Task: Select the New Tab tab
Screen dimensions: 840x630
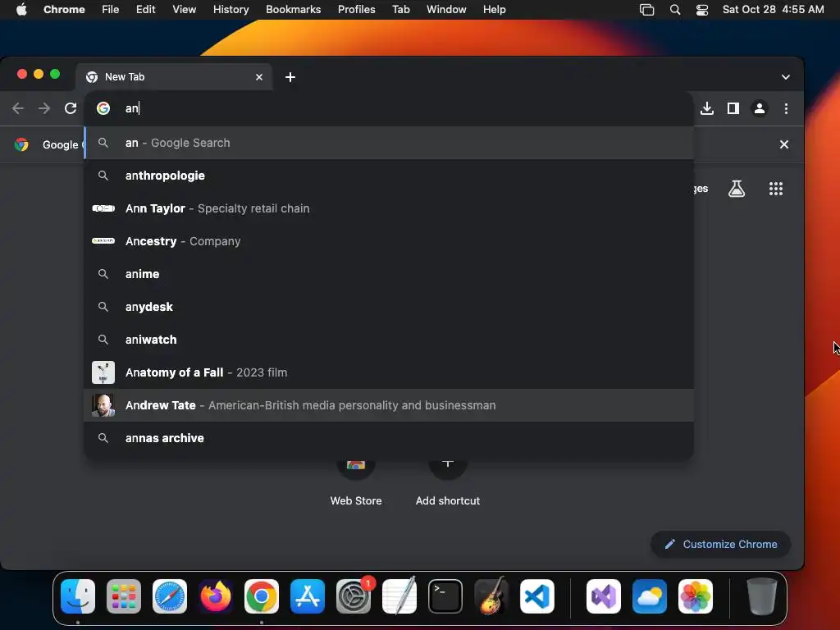Action: [174, 77]
